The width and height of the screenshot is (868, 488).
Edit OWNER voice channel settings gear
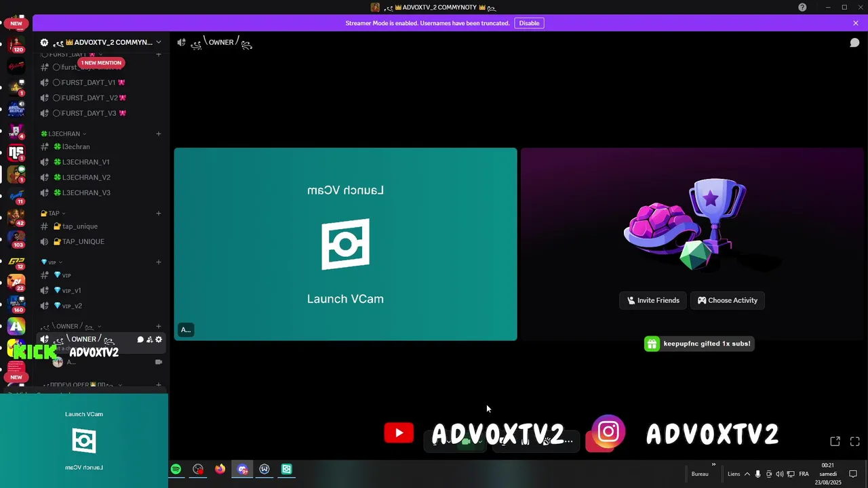[x=159, y=340]
